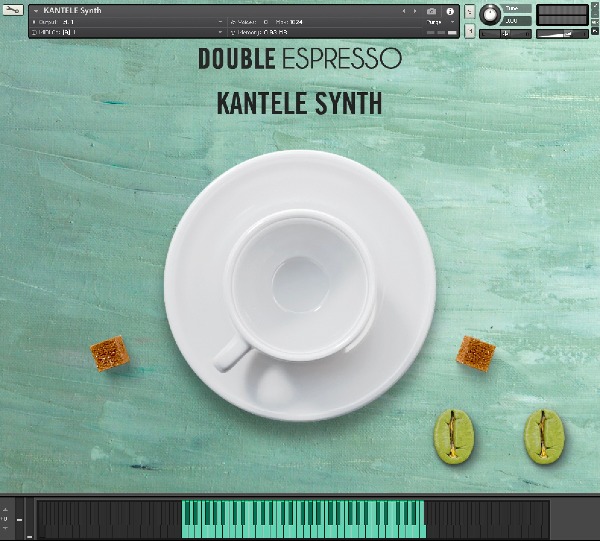Shift keyboard octave down arrow

(x=5, y=528)
